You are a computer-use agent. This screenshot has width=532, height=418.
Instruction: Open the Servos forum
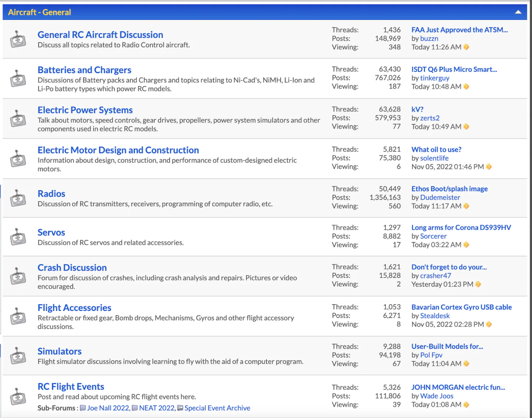[x=51, y=232]
